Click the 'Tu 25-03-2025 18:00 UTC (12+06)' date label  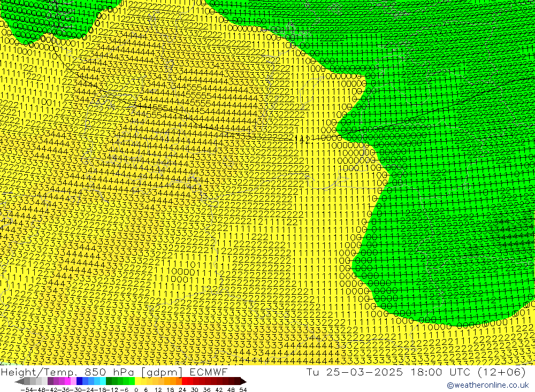click(416, 372)
